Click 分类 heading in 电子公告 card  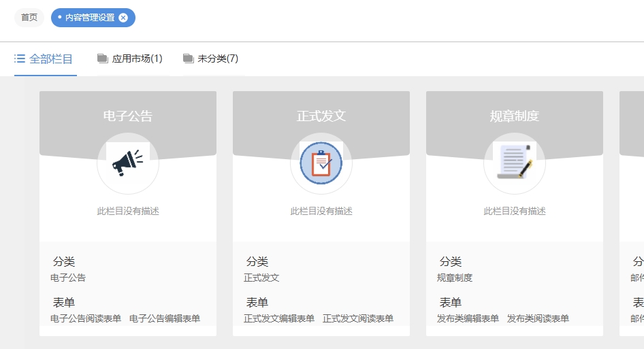click(64, 261)
